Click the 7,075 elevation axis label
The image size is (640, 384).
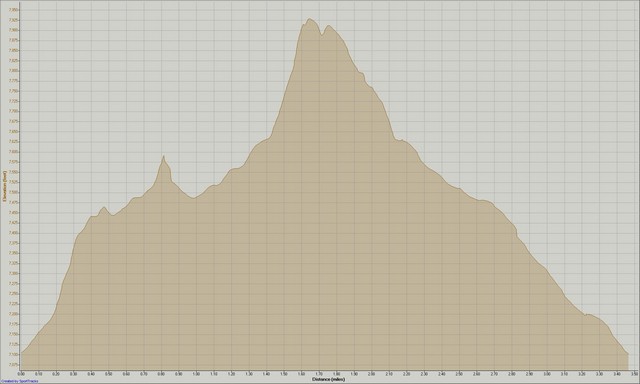(x=13, y=364)
